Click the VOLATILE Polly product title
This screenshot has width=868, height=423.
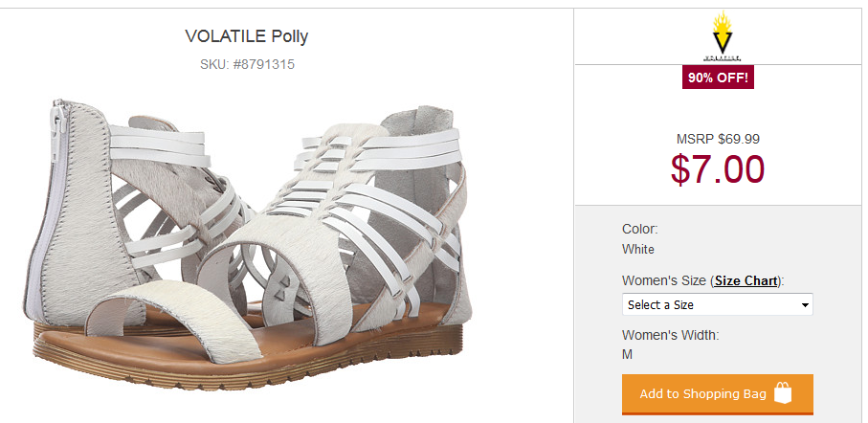(x=246, y=36)
